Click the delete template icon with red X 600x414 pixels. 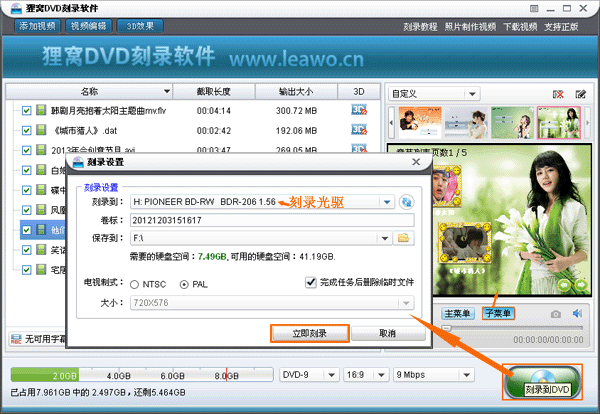pyautogui.click(x=558, y=94)
